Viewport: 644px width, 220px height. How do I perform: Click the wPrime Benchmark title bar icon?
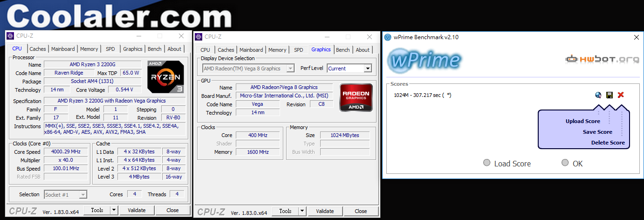[388, 37]
